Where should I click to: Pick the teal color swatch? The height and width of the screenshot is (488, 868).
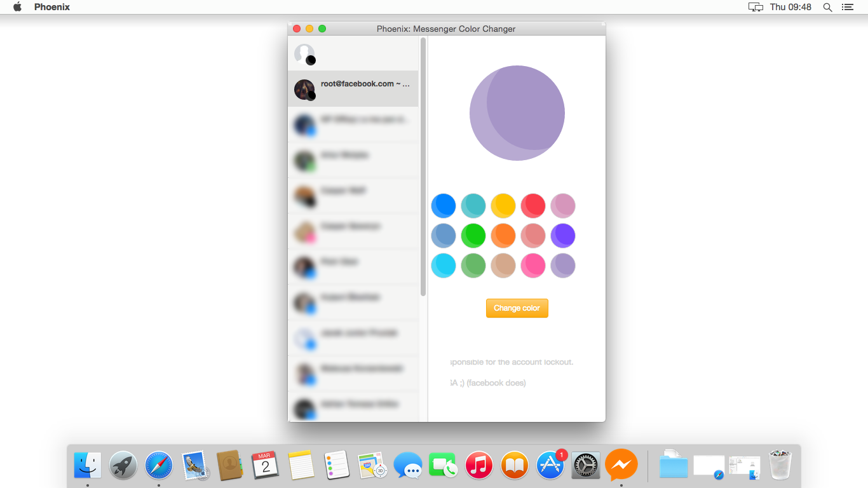coord(473,206)
